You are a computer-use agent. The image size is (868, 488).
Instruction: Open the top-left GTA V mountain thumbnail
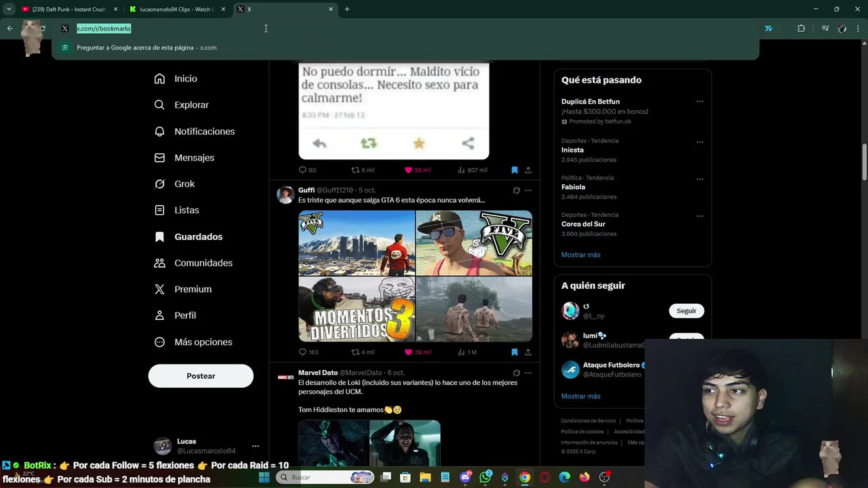pos(357,243)
